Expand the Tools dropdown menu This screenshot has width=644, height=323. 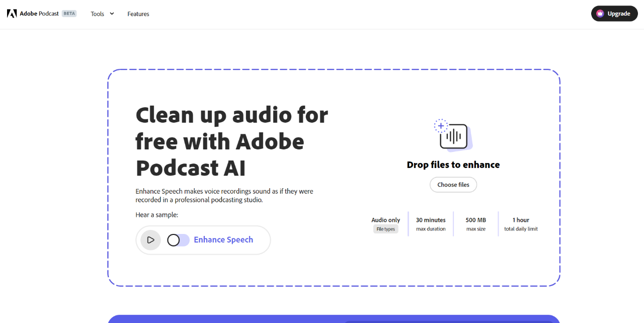pyautogui.click(x=102, y=14)
